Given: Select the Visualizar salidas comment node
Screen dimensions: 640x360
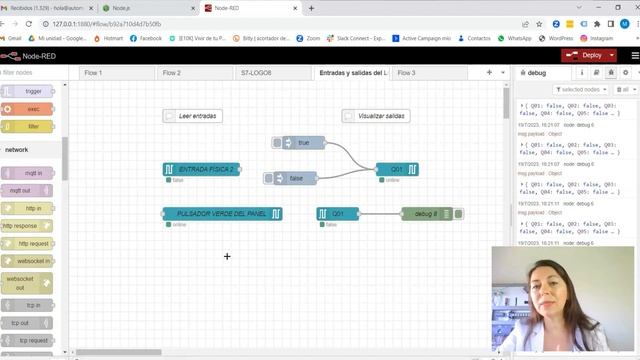Looking at the screenshot, I should (x=376, y=116).
